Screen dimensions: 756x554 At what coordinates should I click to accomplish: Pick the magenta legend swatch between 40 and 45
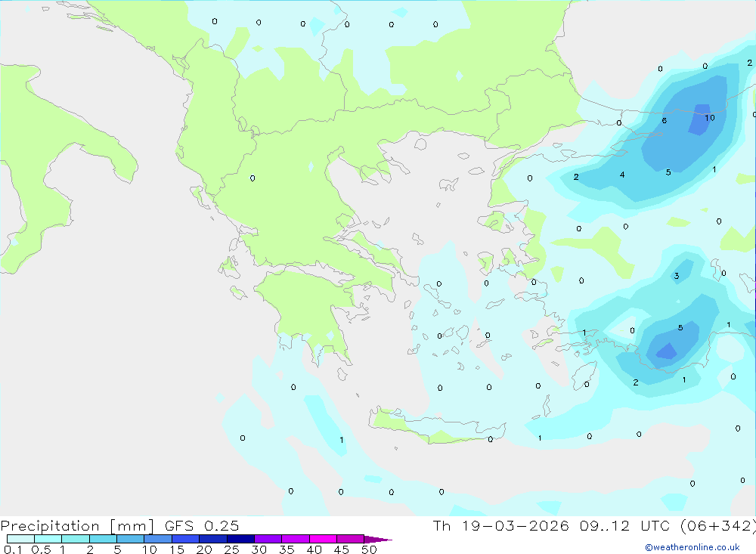click(x=323, y=539)
